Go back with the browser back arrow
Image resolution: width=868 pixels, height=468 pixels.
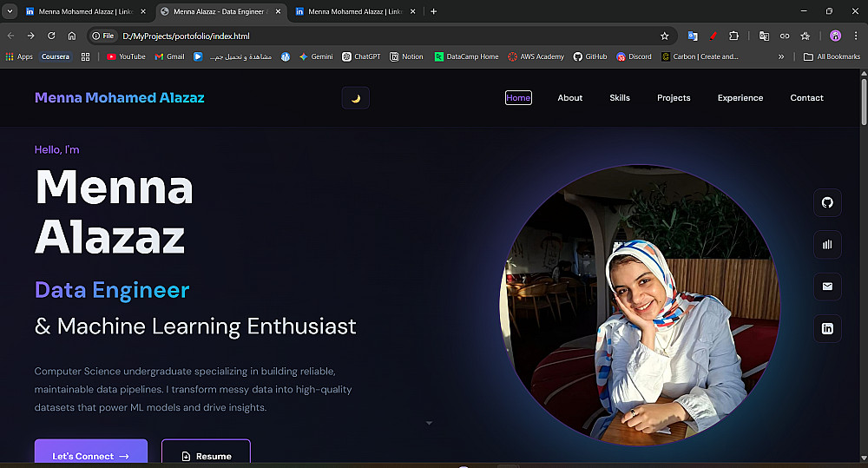tap(10, 36)
